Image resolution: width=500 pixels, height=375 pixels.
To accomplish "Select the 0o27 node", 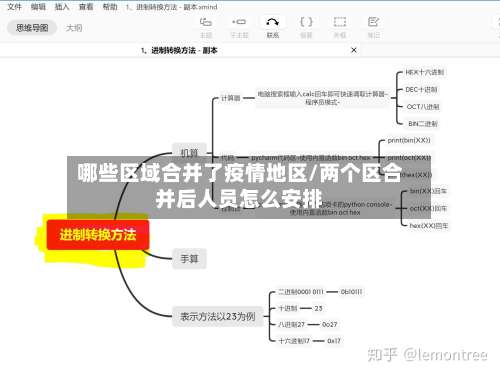I will coord(330,324).
